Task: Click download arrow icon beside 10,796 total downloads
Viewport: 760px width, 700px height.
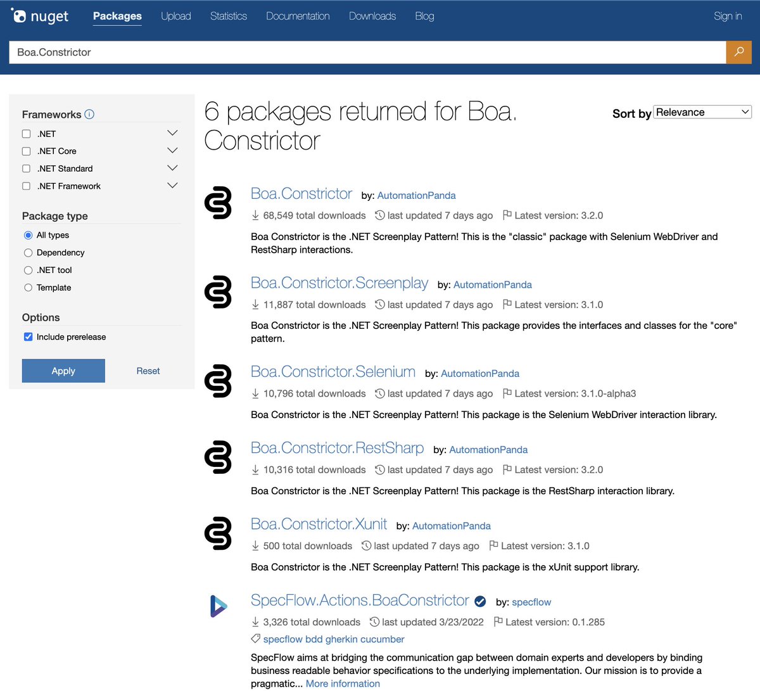Action: (255, 393)
